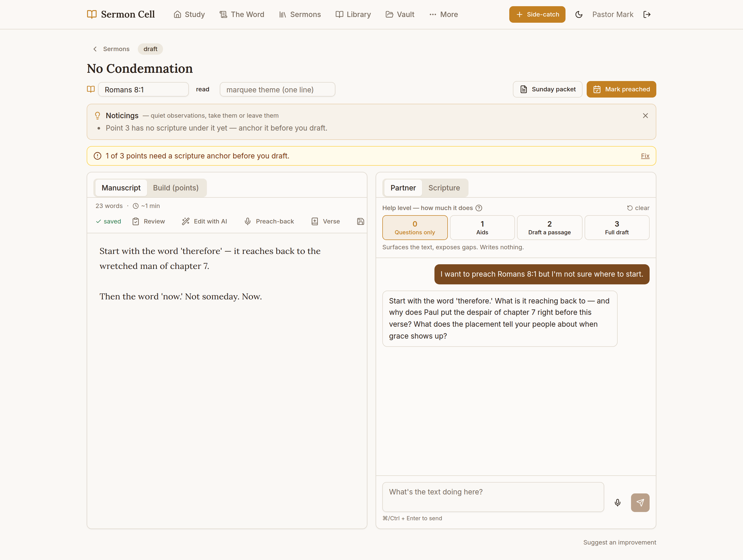Go to The Word section
743x560 pixels.
[242, 14]
